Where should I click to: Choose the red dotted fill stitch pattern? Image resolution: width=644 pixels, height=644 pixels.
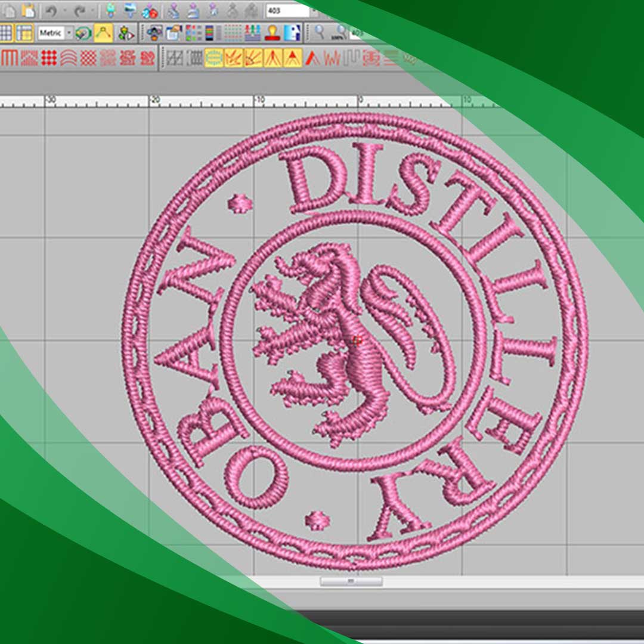(x=49, y=58)
